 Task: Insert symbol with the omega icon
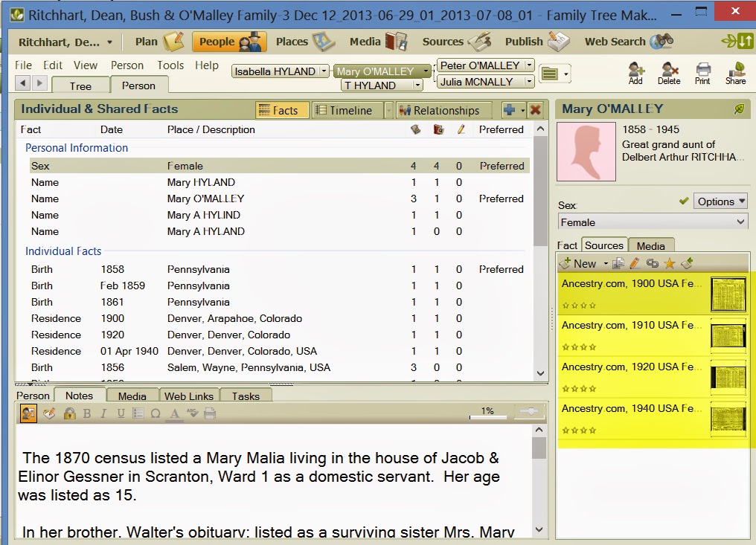tap(156, 413)
